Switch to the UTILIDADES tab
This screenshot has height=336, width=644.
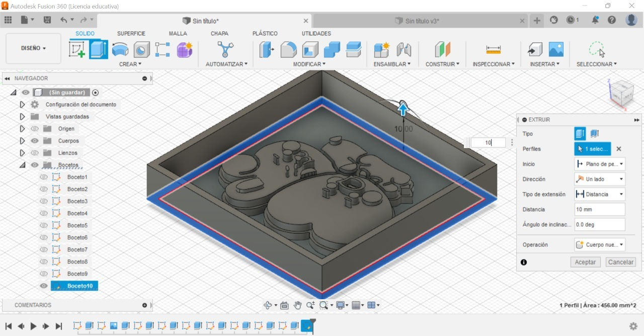tap(316, 34)
